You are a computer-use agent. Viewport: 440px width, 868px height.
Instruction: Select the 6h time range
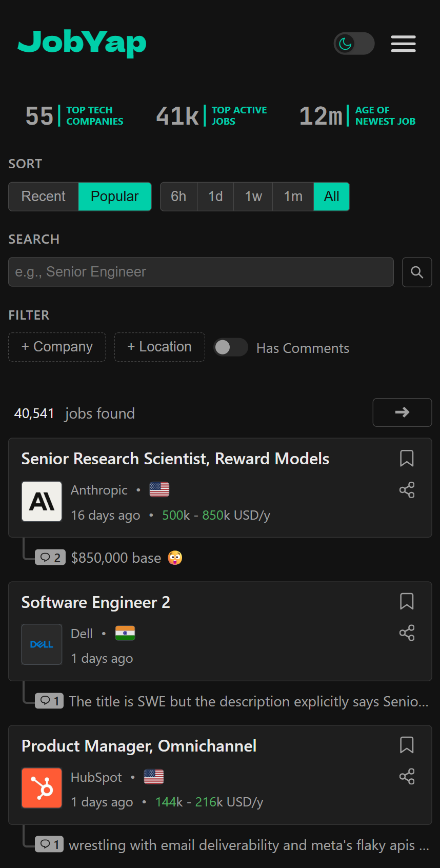click(x=178, y=196)
